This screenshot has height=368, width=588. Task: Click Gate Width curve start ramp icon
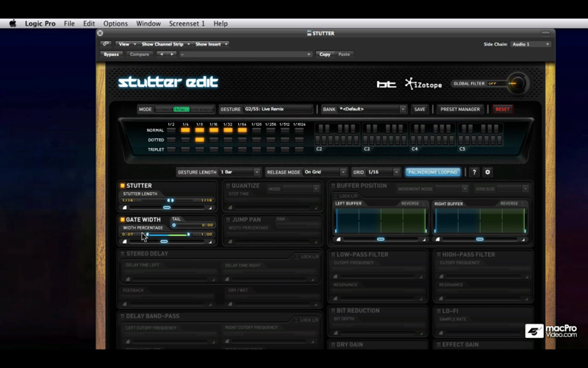tap(125, 241)
